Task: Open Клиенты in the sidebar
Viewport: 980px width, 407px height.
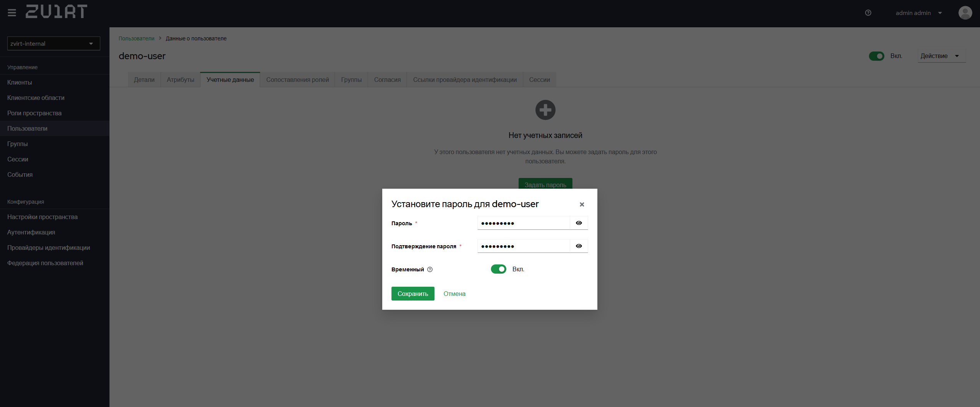Action: [55, 82]
